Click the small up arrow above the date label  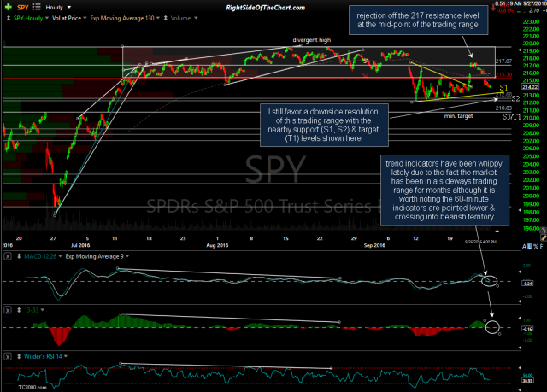tap(497, 231)
